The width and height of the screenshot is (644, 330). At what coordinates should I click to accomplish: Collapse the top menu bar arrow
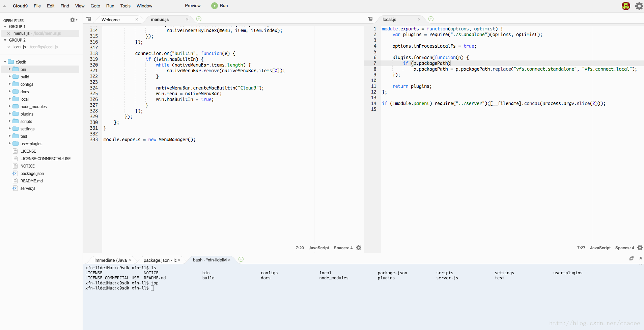[x=4, y=6]
